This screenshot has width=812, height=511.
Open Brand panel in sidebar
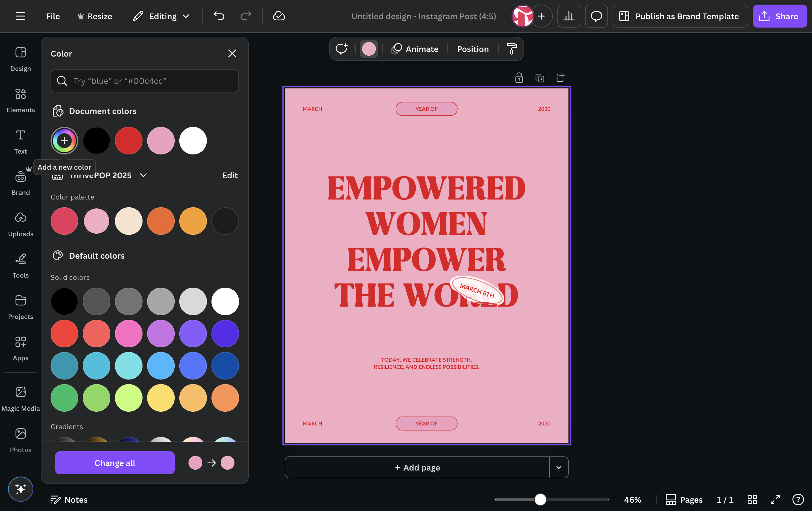point(21,183)
